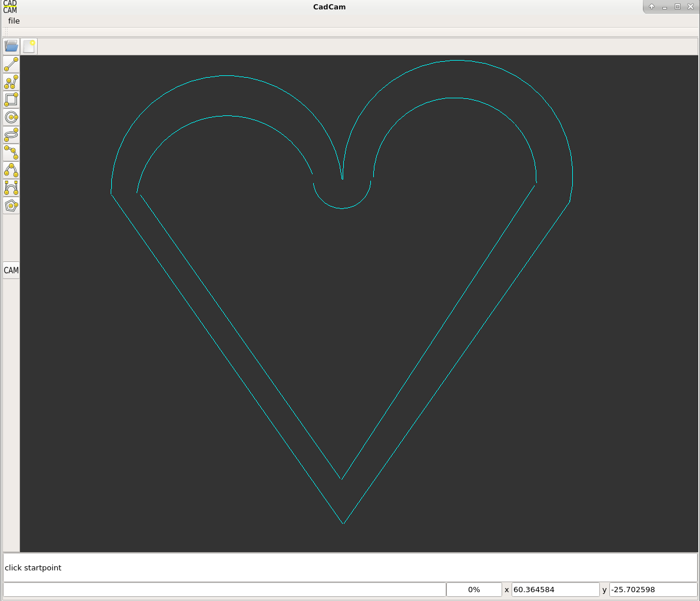
Task: Select the three-point Arc tool
Action: (x=11, y=170)
